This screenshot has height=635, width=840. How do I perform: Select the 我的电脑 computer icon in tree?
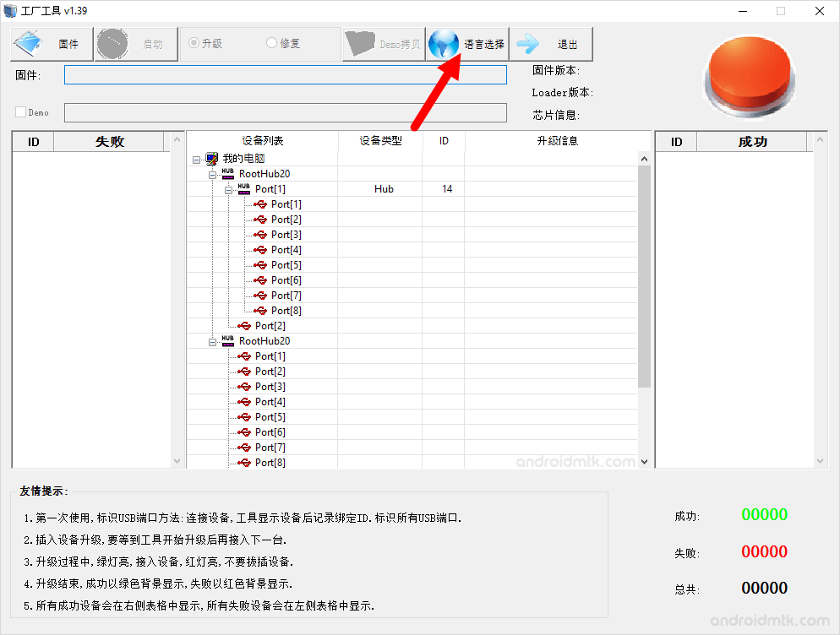210,158
